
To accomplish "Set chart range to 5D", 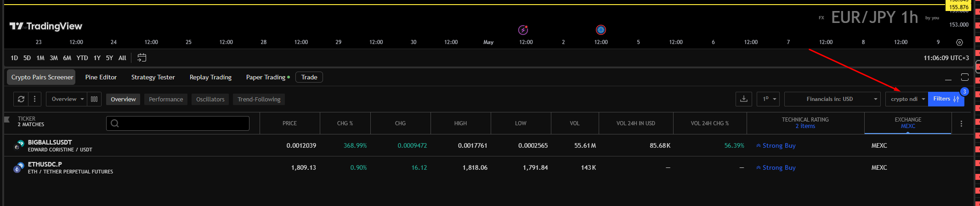I will (x=27, y=58).
